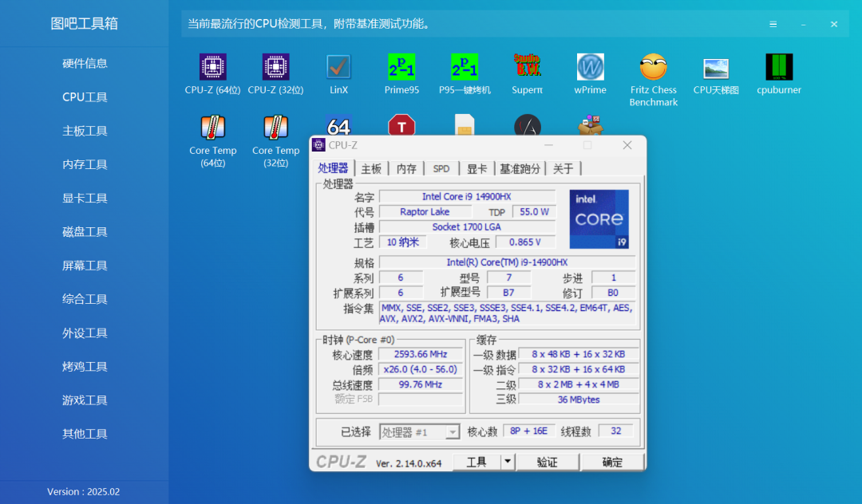
Task: Click the Intel Core i9 14900HX name field
Action: [467, 196]
